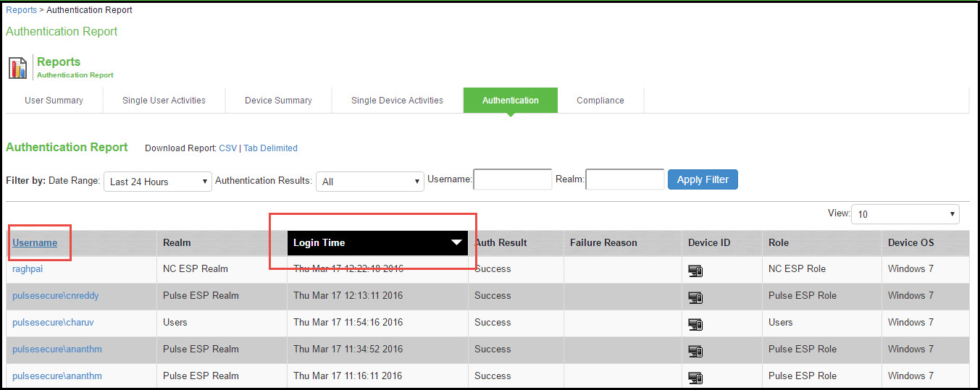Select Single Device Activities tab

pyautogui.click(x=397, y=101)
